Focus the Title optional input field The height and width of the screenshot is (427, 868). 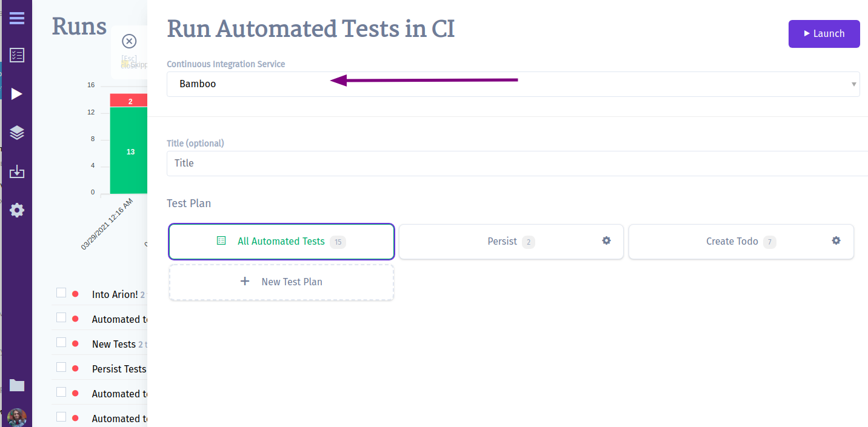pyautogui.click(x=517, y=164)
